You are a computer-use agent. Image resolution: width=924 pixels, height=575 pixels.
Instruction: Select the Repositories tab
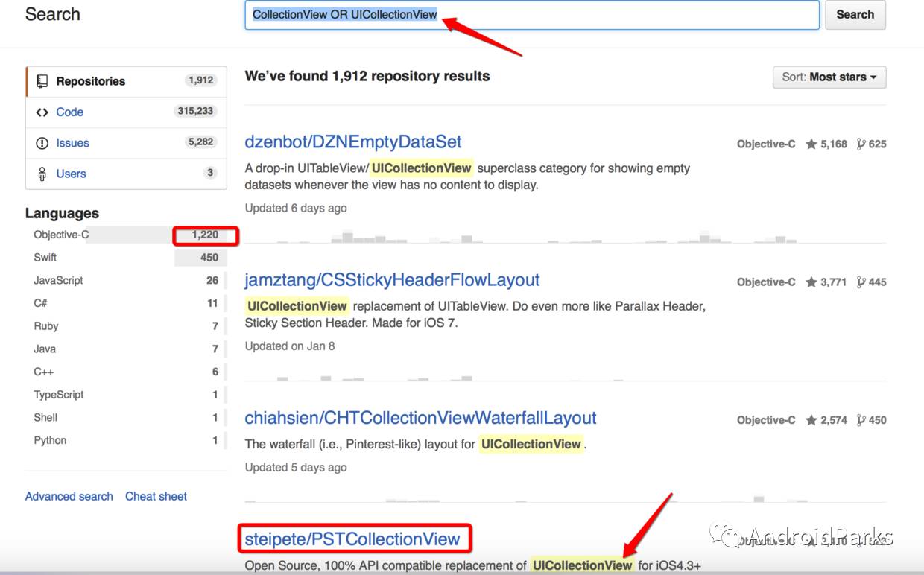pos(126,81)
